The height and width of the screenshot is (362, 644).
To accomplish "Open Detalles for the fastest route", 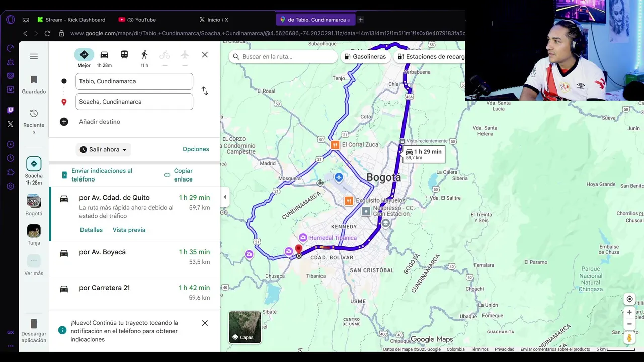I will click(x=91, y=230).
